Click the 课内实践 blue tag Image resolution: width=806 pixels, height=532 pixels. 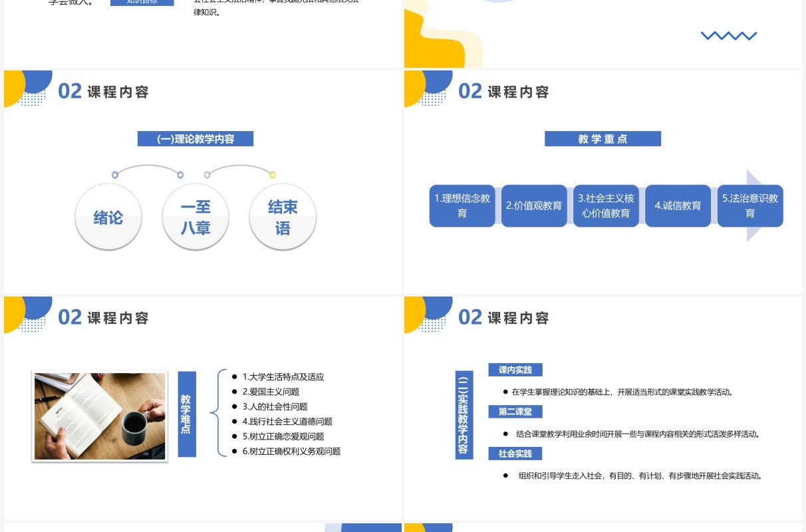[515, 370]
